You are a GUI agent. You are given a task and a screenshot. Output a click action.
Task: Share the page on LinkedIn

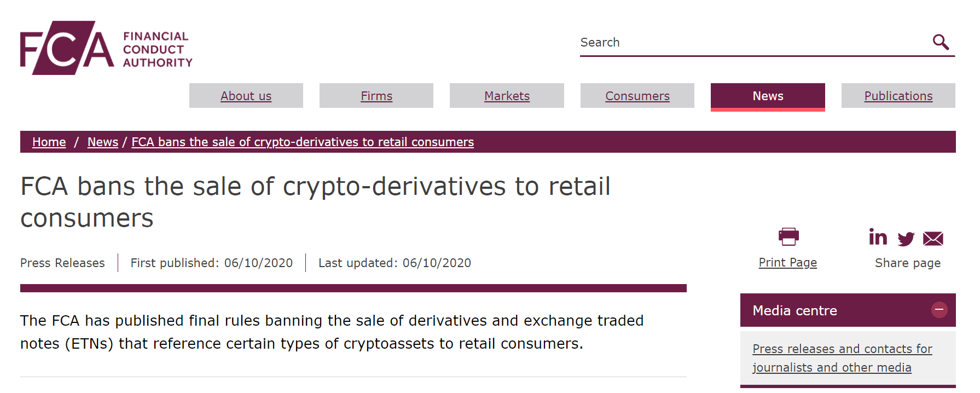[878, 237]
